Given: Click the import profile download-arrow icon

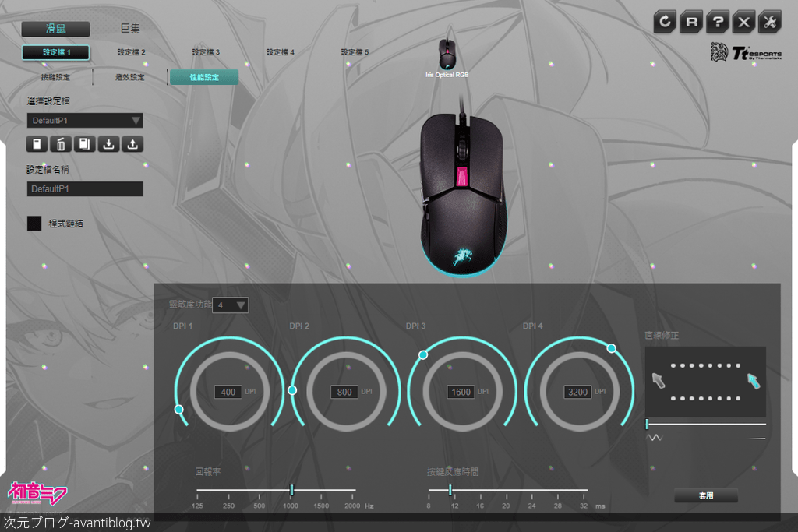Looking at the screenshot, I should pos(108,144).
